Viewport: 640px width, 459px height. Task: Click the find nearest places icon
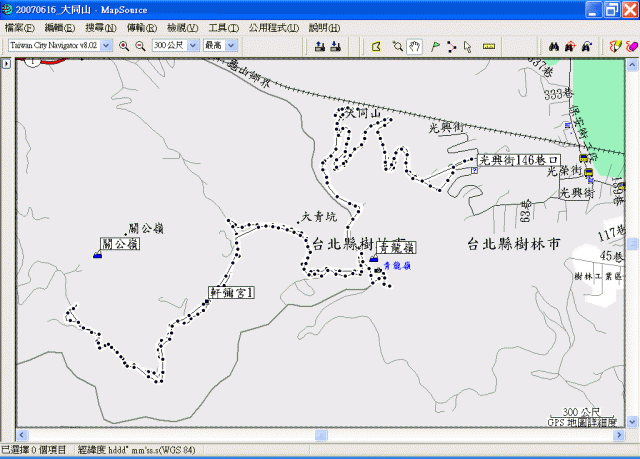570,46
